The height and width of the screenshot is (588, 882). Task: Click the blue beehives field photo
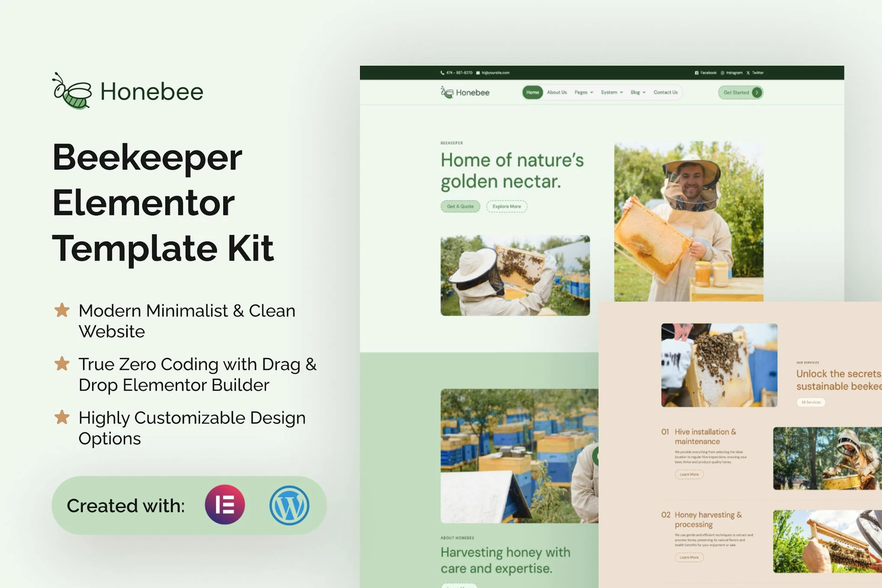(519, 456)
